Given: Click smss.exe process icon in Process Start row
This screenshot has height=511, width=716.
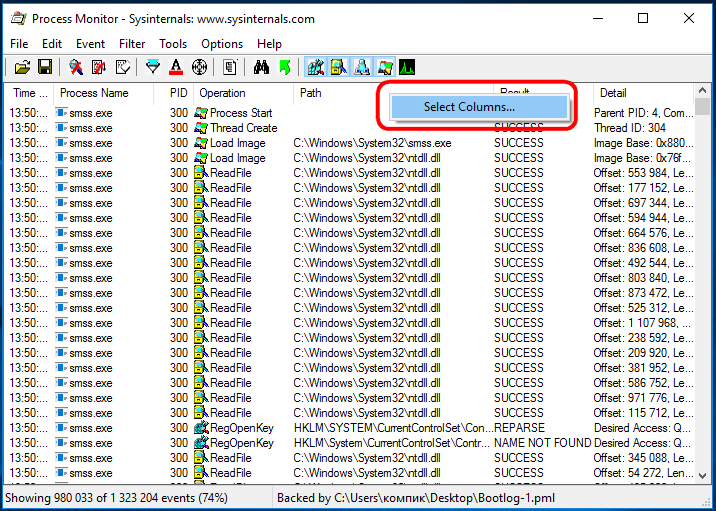Looking at the screenshot, I should point(61,113).
